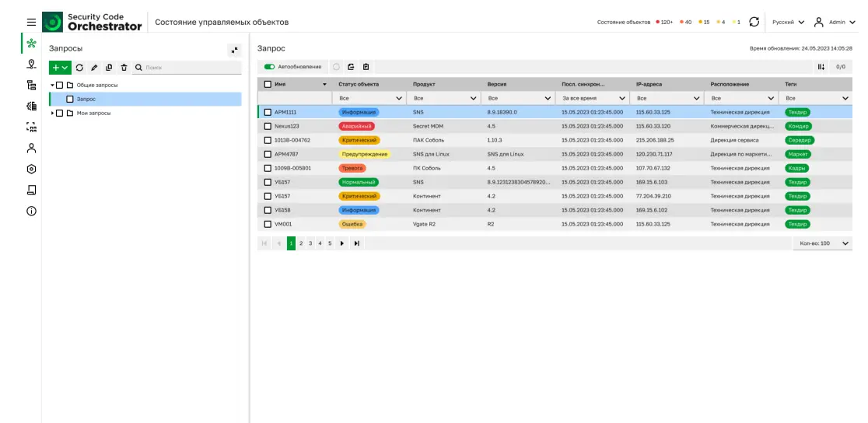
Task: Check the Мои запросы folder checkbox
Action: click(60, 113)
